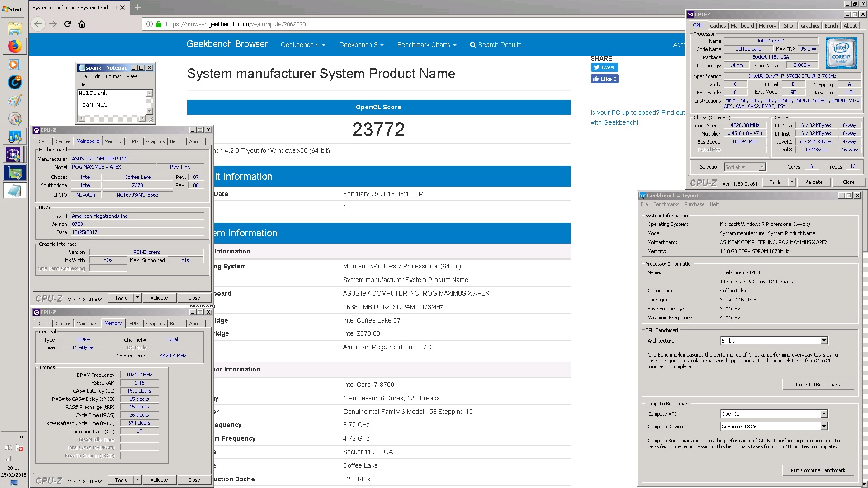Switch to Notepad from the taskbar
The height and width of the screenshot is (488, 868).
pos(14,191)
